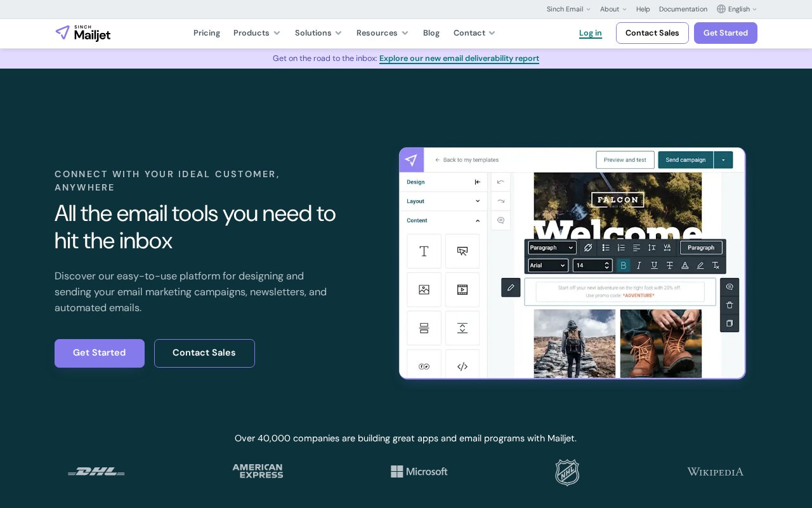Screen dimensions: 812x508
Task: Click the boots photo thumbnail
Action: point(661,344)
